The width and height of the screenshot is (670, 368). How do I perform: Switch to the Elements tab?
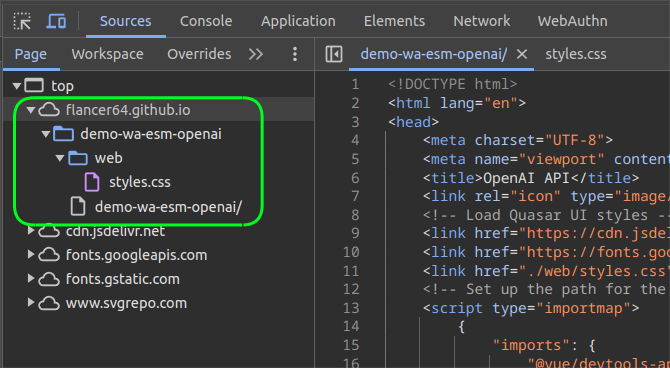tap(394, 21)
